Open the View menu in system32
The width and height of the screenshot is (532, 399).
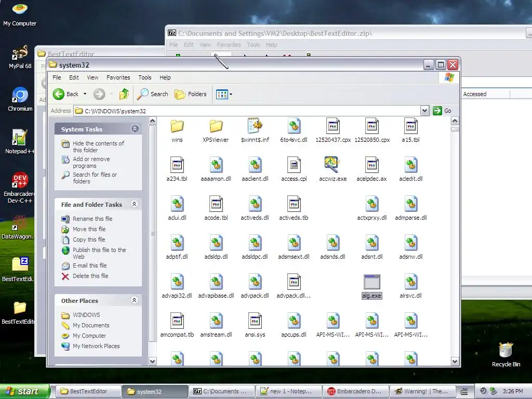pos(92,77)
